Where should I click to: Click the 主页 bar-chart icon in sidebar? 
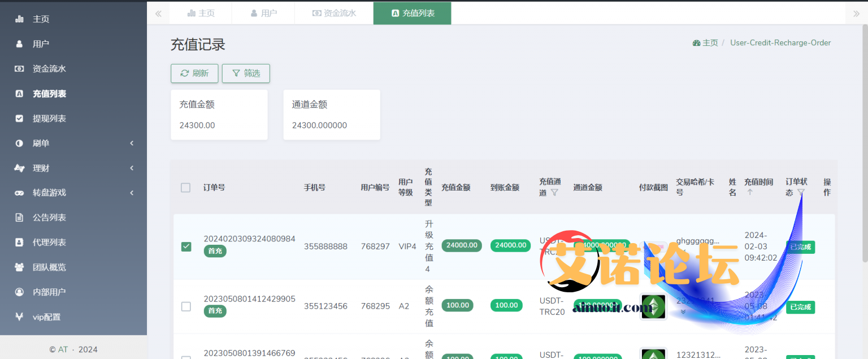[x=19, y=19]
